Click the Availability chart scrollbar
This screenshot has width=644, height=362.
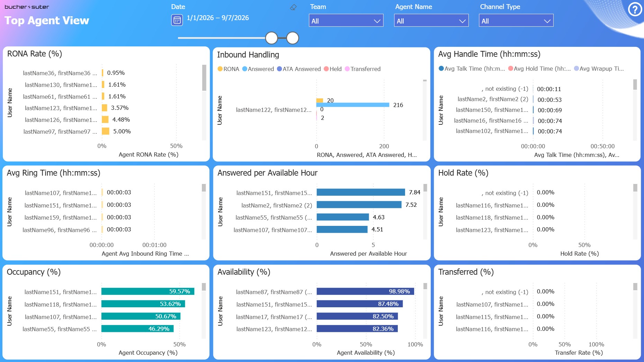(425, 286)
